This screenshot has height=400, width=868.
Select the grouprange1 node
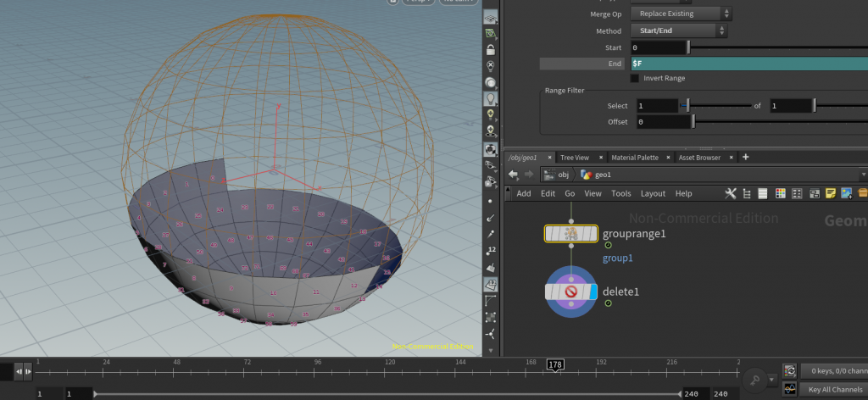coord(570,233)
